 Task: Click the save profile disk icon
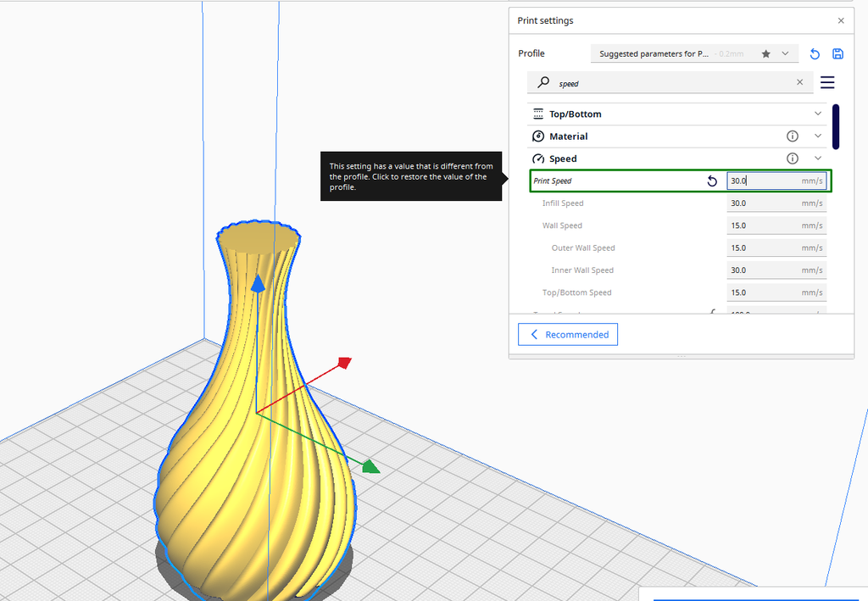click(x=837, y=53)
